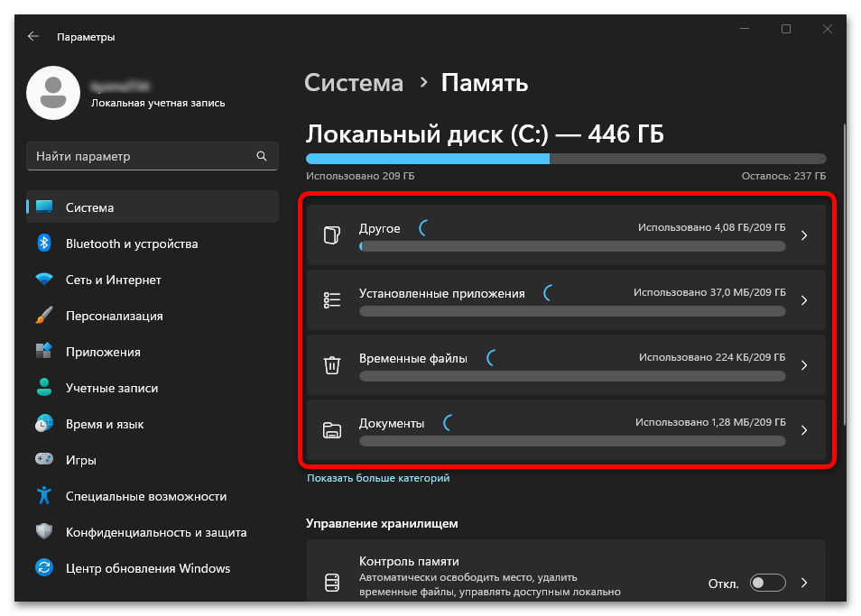Image resolution: width=861 pixels, height=616 pixels.
Task: Click Осталось: 237 ГБ text
Action: click(783, 176)
